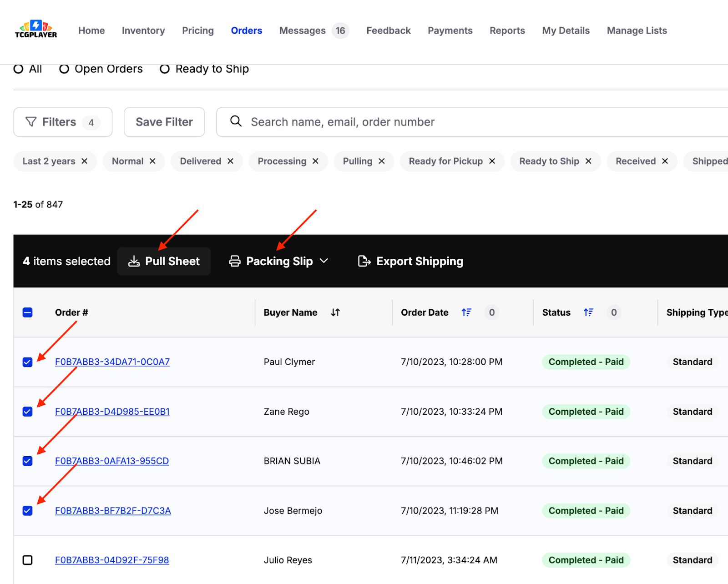
Task: Click the Pull Sheet download icon
Action: pos(134,261)
